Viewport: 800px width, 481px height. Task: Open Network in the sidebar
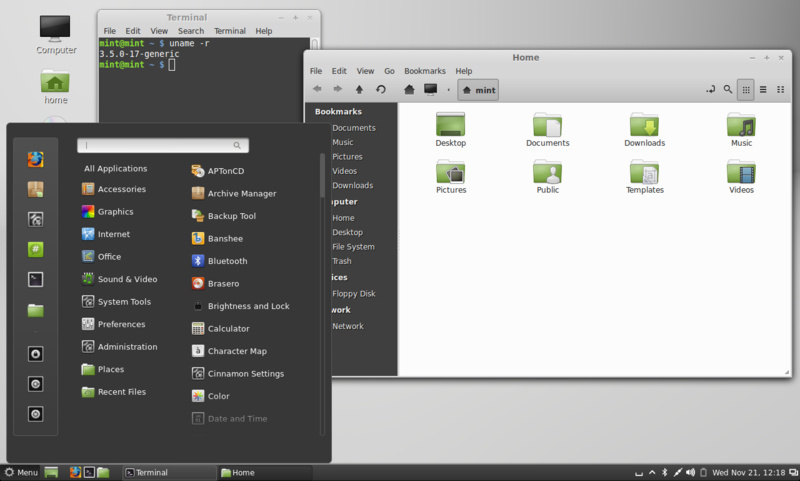[347, 326]
